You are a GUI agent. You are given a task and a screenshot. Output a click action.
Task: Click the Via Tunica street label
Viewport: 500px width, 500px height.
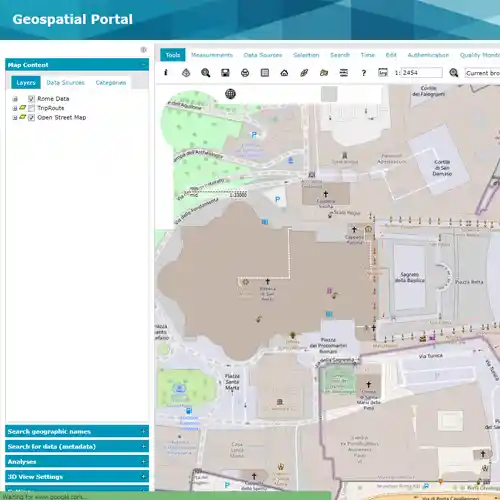tap(431, 356)
